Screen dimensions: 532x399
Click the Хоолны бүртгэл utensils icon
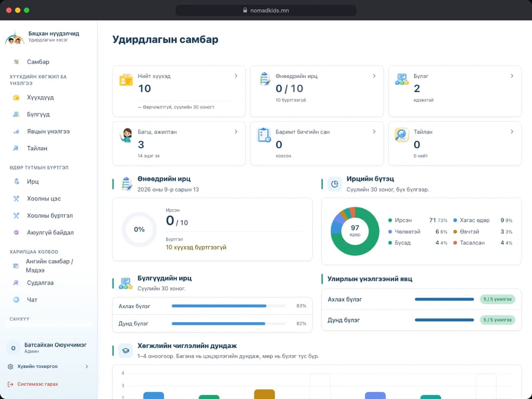(16, 215)
